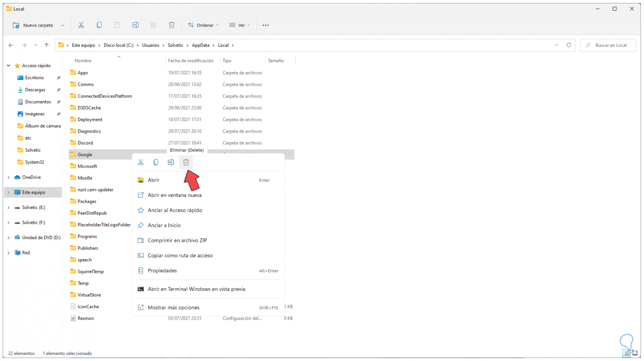Refresh the Local folder view
644x361 pixels.
tap(569, 45)
